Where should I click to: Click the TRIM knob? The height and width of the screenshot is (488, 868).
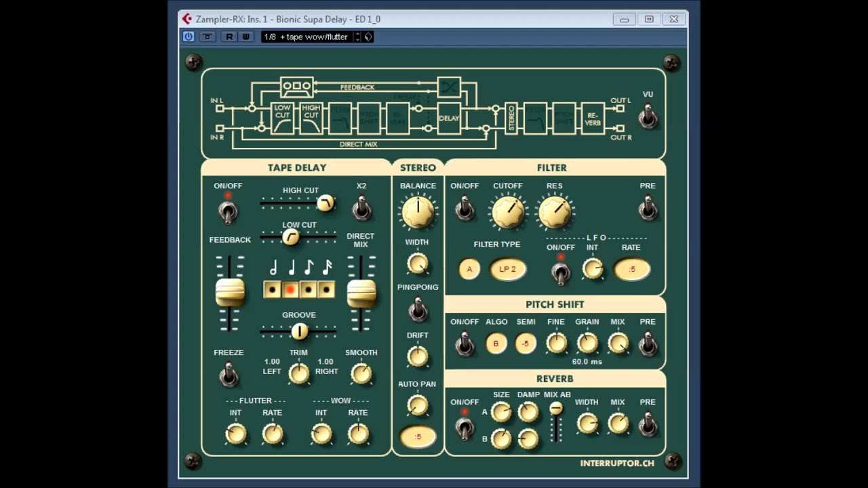[x=298, y=373]
